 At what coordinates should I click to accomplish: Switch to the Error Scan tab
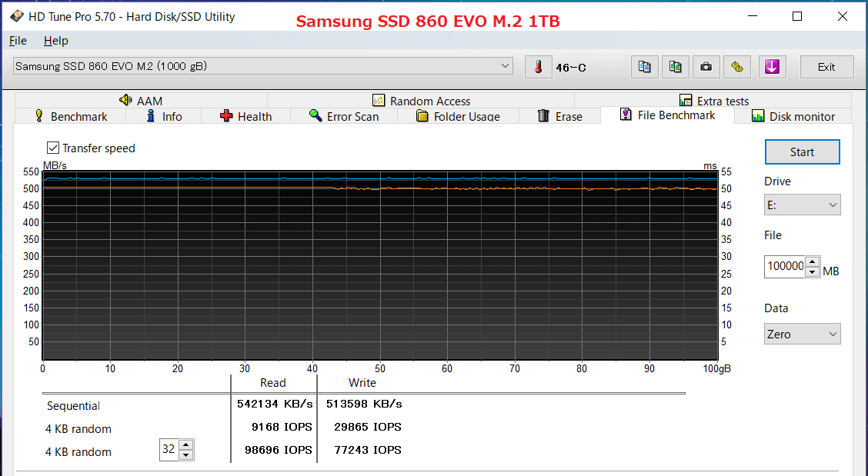pos(343,116)
